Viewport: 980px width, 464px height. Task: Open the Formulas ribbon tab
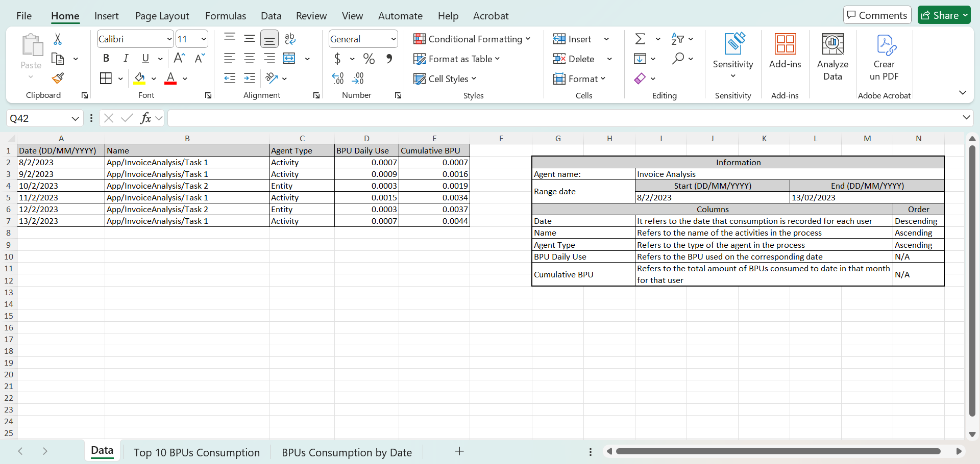[226, 16]
